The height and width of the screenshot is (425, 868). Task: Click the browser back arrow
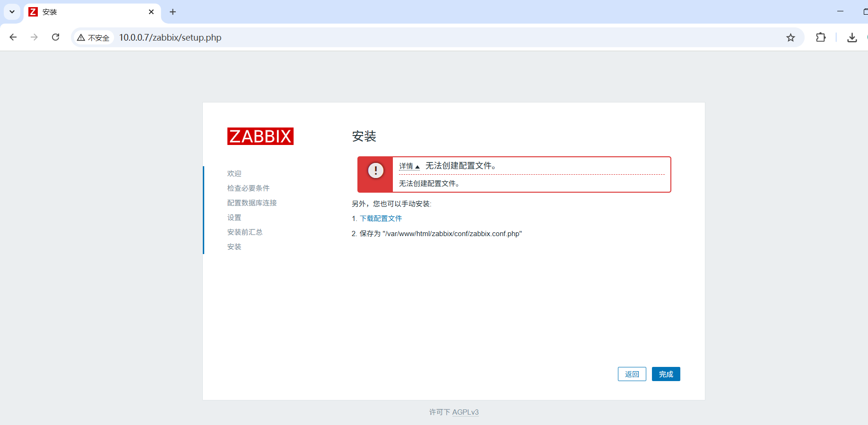coord(13,37)
